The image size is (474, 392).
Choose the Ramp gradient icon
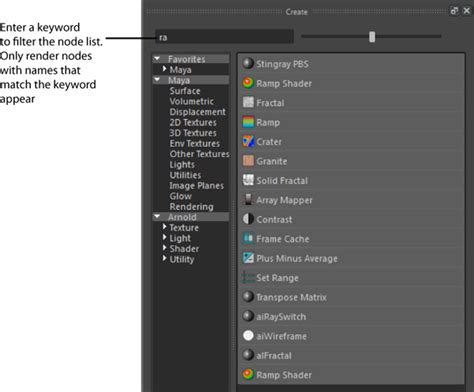tap(248, 122)
